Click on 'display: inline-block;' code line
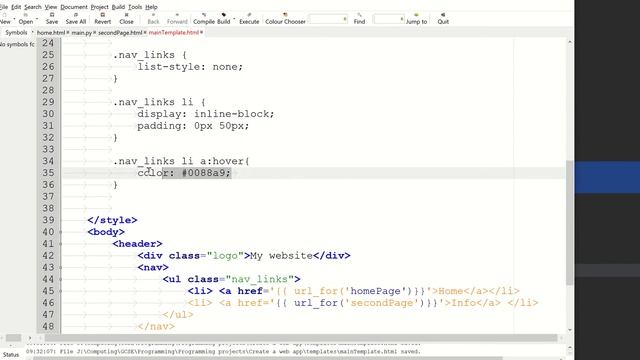The height and width of the screenshot is (360, 640). coord(206,114)
